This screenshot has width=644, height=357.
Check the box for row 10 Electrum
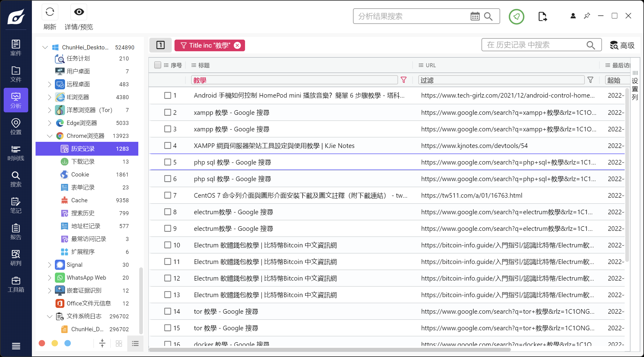tap(167, 245)
